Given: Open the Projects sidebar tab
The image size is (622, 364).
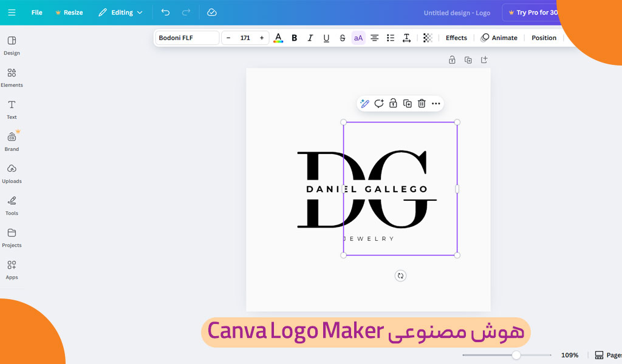Looking at the screenshot, I should pos(12,238).
